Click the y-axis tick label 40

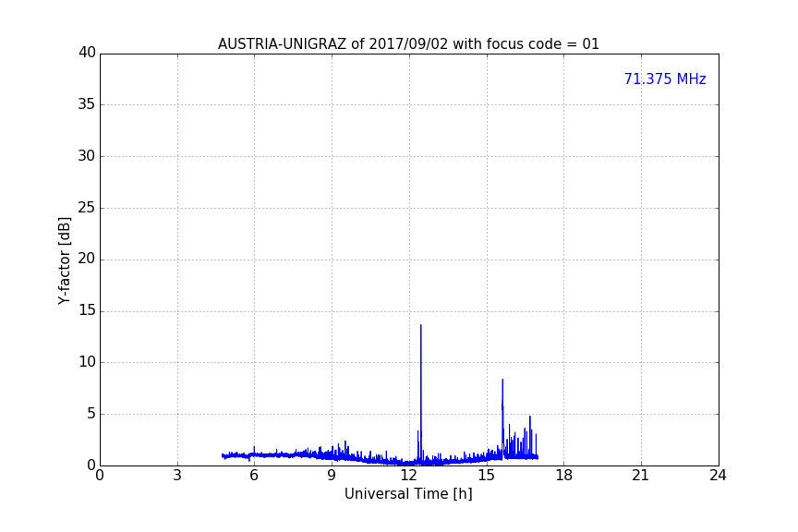pyautogui.click(x=87, y=53)
